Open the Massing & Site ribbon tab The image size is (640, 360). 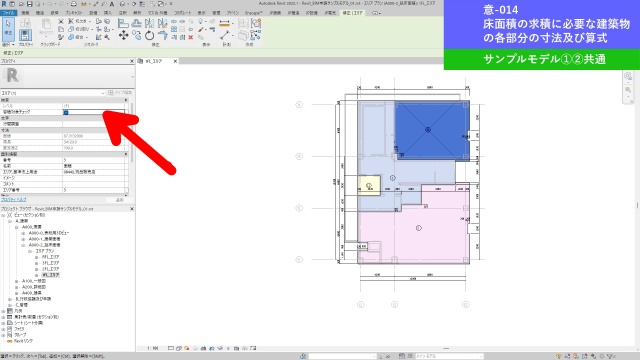click(157, 13)
